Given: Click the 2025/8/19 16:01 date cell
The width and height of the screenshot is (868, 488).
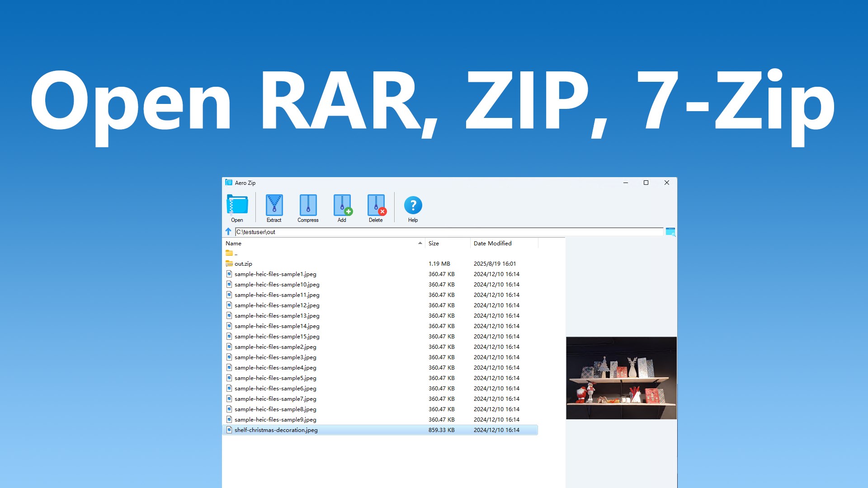Looking at the screenshot, I should pos(495,263).
